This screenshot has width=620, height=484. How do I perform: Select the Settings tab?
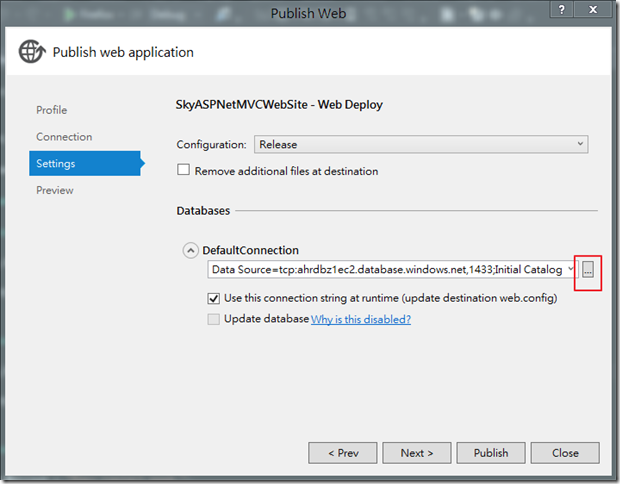[x=85, y=163]
